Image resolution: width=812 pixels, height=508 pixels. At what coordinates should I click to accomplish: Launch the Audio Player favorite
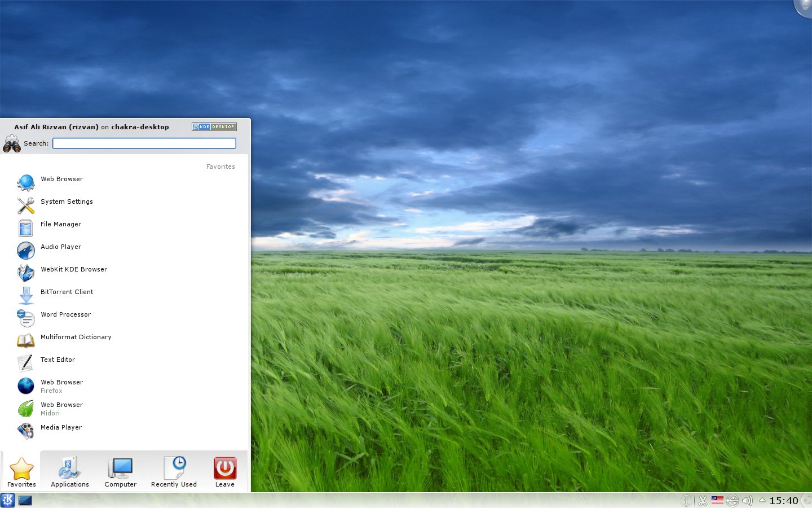tap(124, 251)
